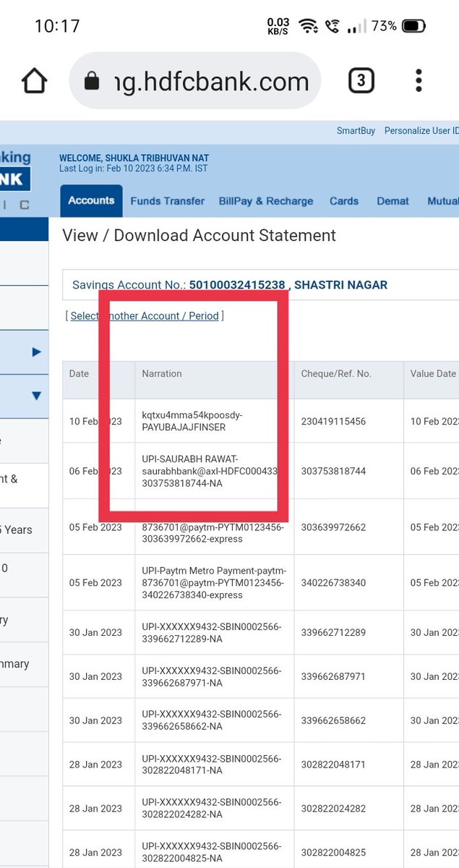Click reference number 302822048171 in Cheque/Ref. column
This screenshot has height=868, width=459.
[334, 765]
